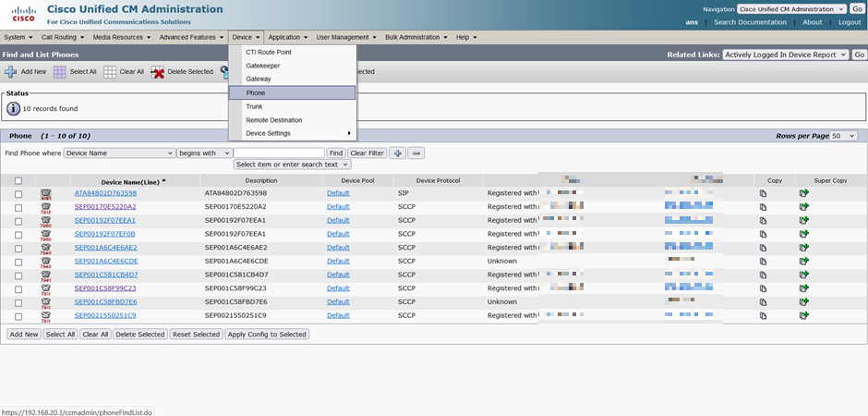Open the Related Links dropdown
Viewport: 868px width, 416px height.
(786, 55)
